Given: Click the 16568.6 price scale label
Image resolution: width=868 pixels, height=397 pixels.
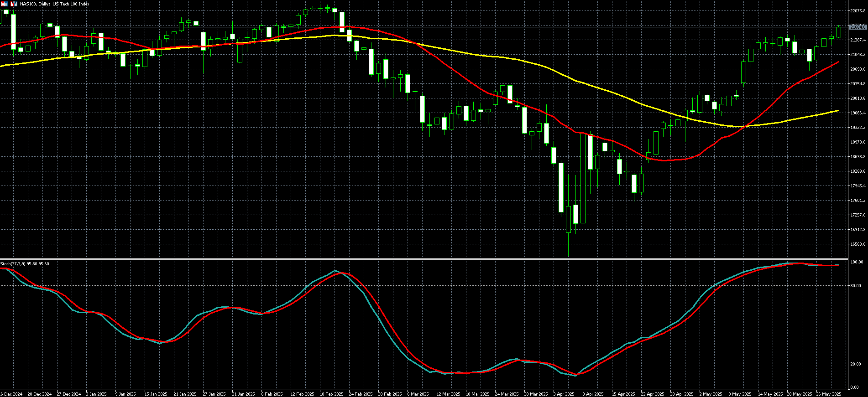Looking at the screenshot, I should 858,244.
